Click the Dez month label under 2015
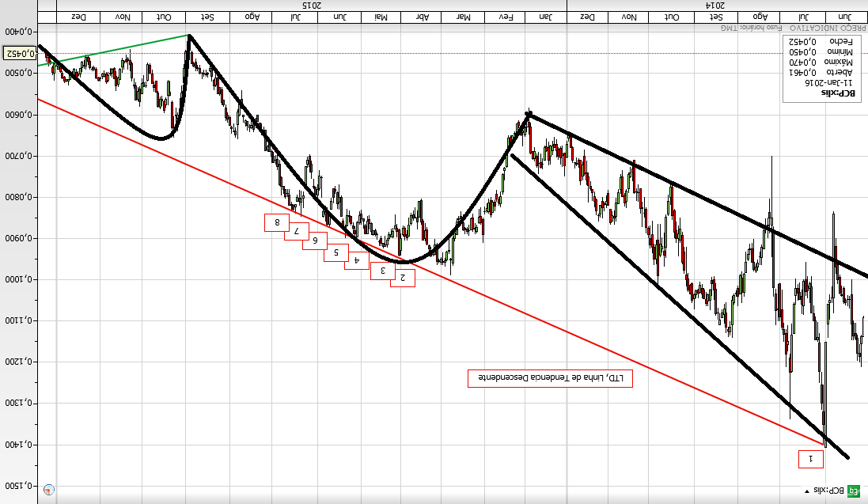Image resolution: width=868 pixels, height=504 pixels. tap(78, 17)
